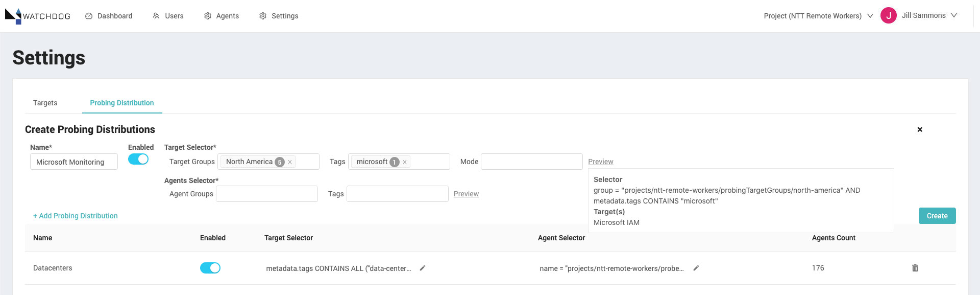Expand the Project (NTT Remote Workers) dropdown
The image size is (980, 295).
pos(818,16)
